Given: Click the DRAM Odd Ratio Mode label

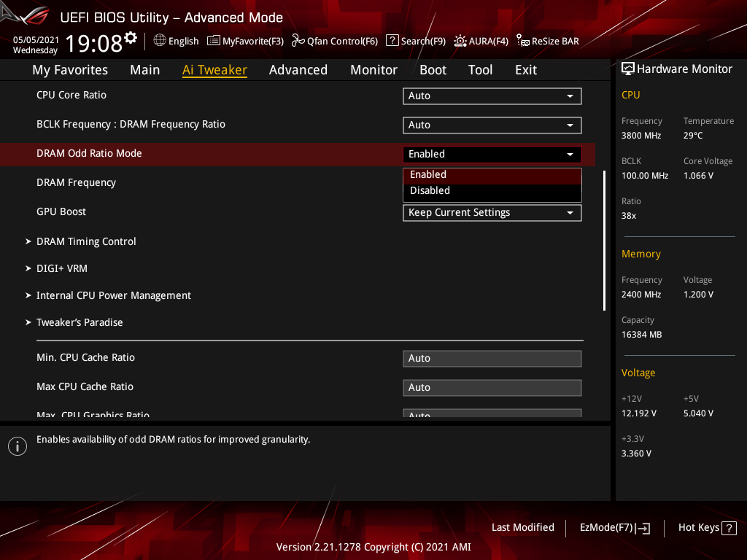Looking at the screenshot, I should (89, 153).
